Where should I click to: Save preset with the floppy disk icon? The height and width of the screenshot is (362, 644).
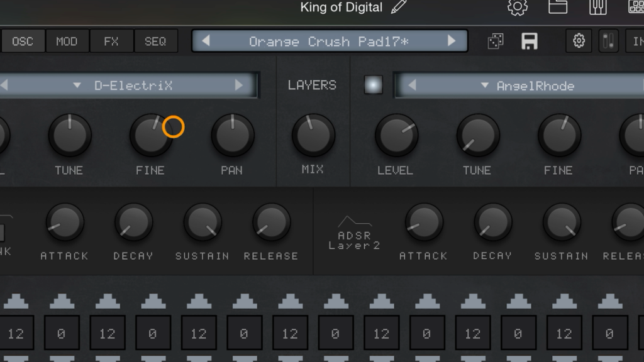530,41
